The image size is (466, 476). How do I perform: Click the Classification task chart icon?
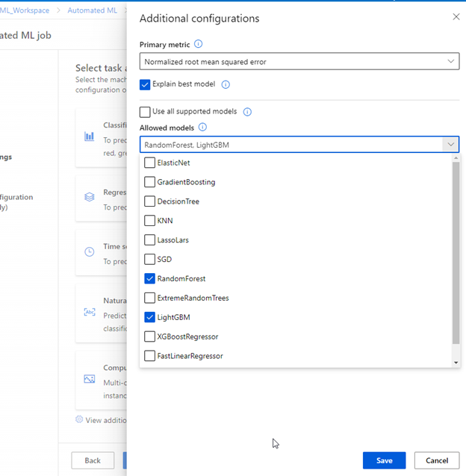(x=90, y=137)
